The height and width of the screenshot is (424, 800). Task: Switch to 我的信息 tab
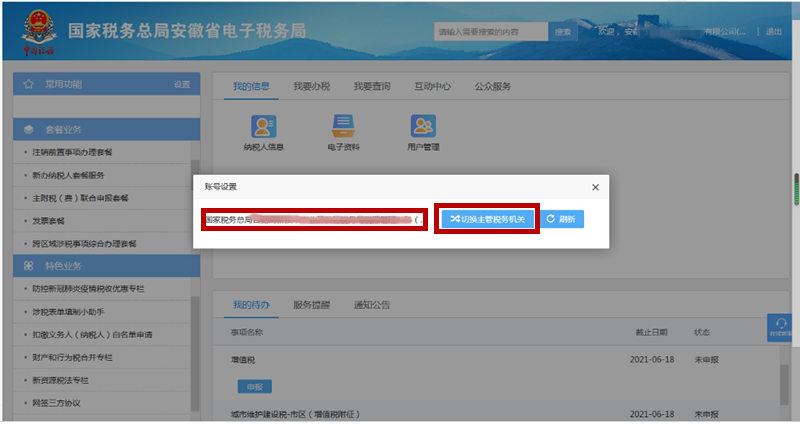[x=251, y=86]
